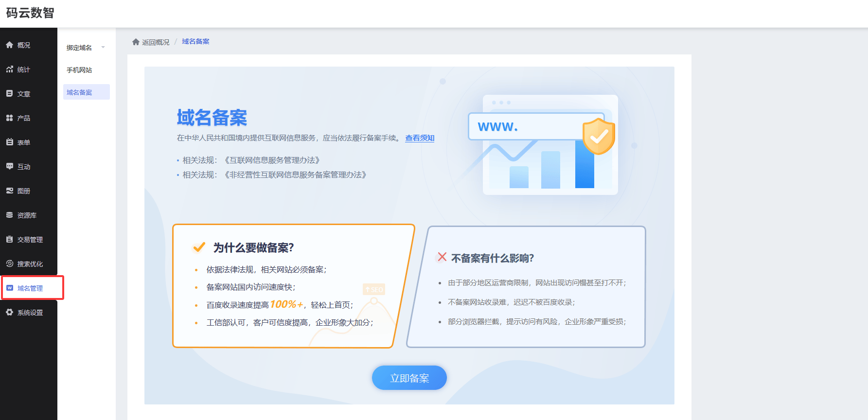868x420 pixels.
Task: Click the 互动 chat bubble icon
Action: 9,166
